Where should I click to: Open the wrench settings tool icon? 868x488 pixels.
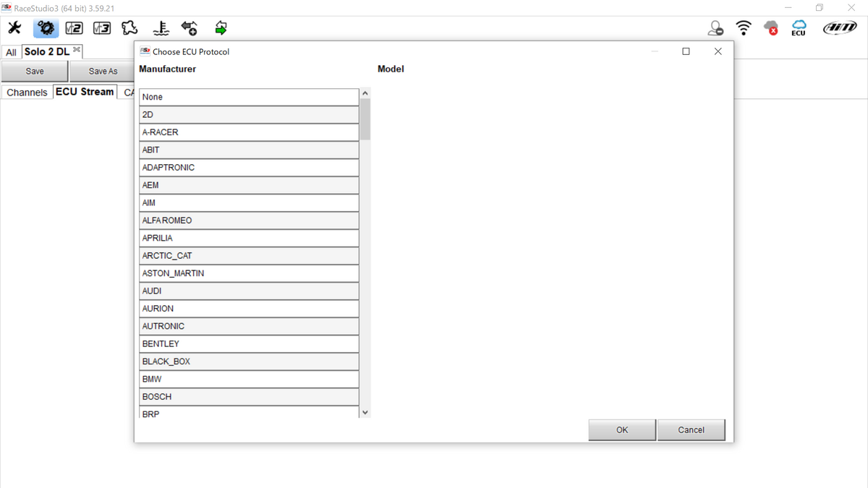[x=14, y=28]
